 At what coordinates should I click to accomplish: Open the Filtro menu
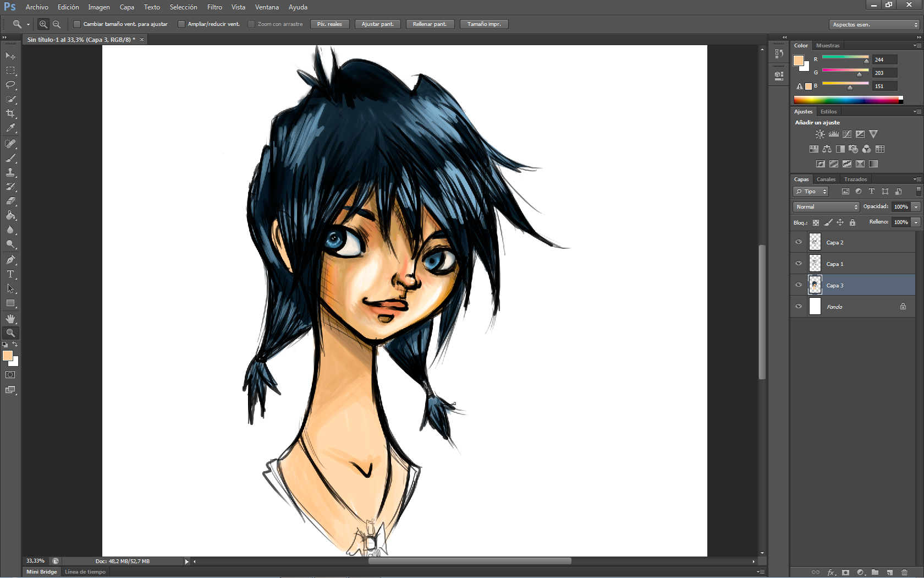click(215, 7)
